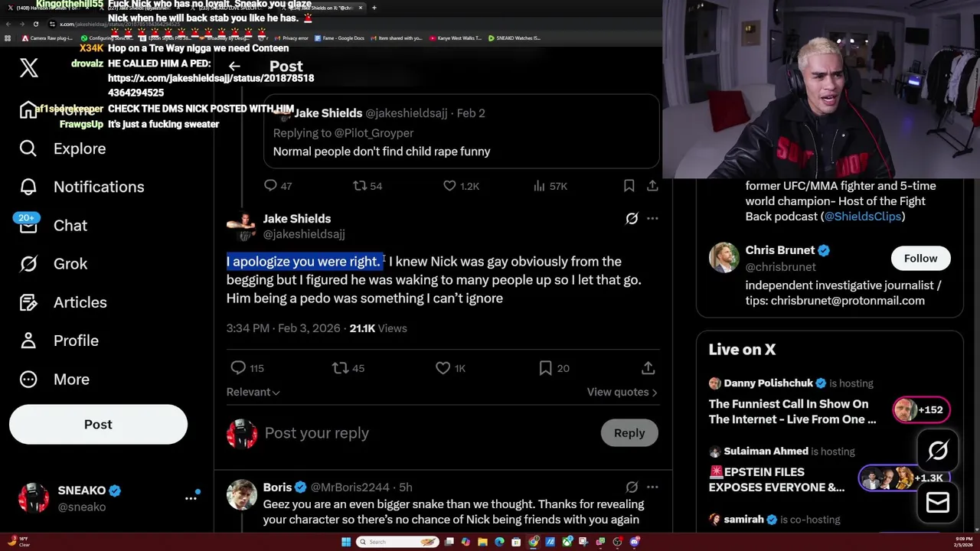Image resolution: width=980 pixels, height=551 pixels.
Task: Open reply icon showing 115 replies
Action: click(238, 368)
